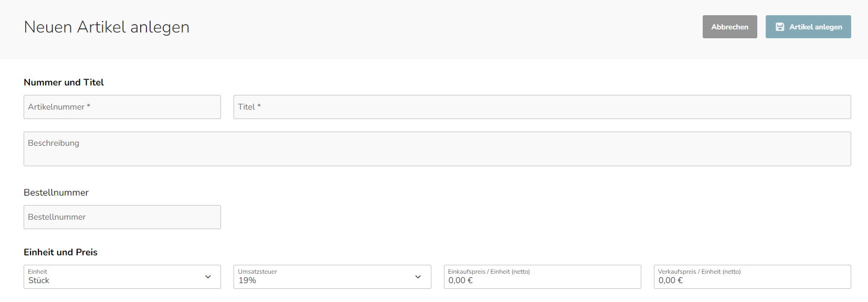868x302 pixels.
Task: Open the Umsatzsteuer dropdown
Action: pos(332,277)
